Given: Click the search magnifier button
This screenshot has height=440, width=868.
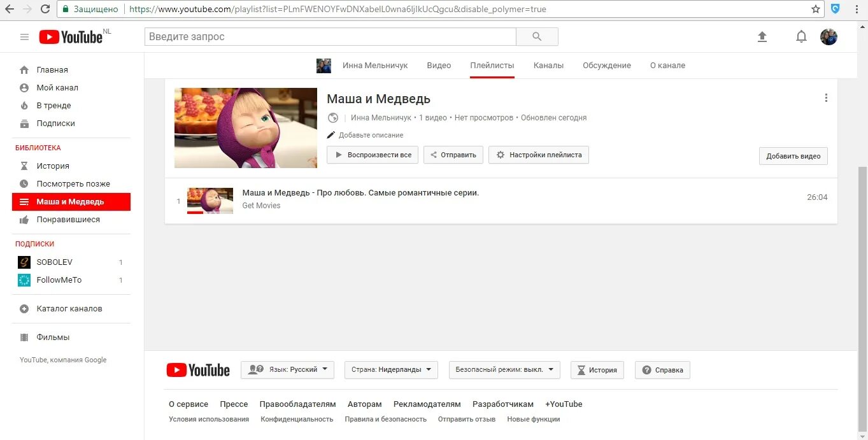Looking at the screenshot, I should tap(537, 37).
